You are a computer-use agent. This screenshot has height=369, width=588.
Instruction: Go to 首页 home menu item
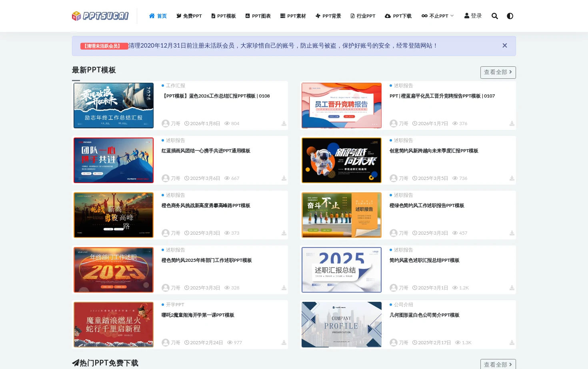point(158,16)
